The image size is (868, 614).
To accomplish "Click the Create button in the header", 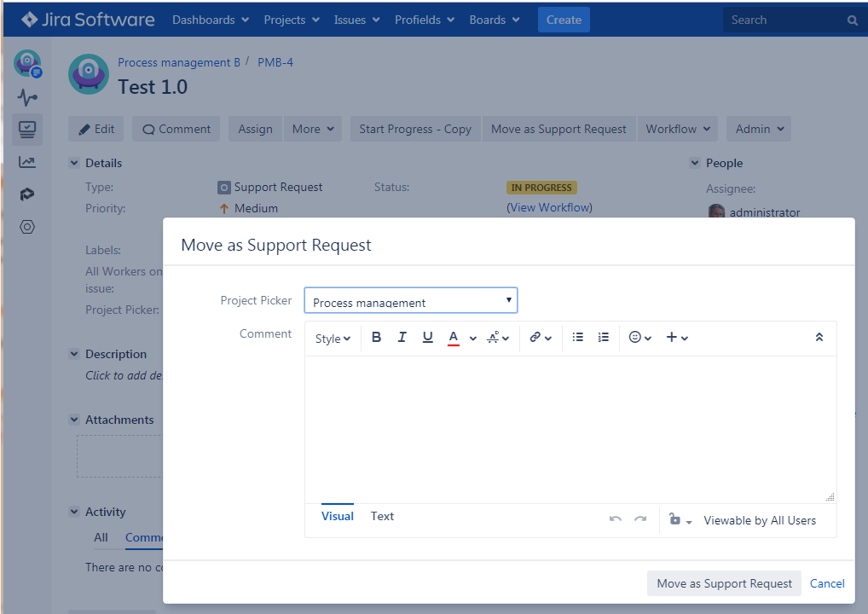I will 564,20.
